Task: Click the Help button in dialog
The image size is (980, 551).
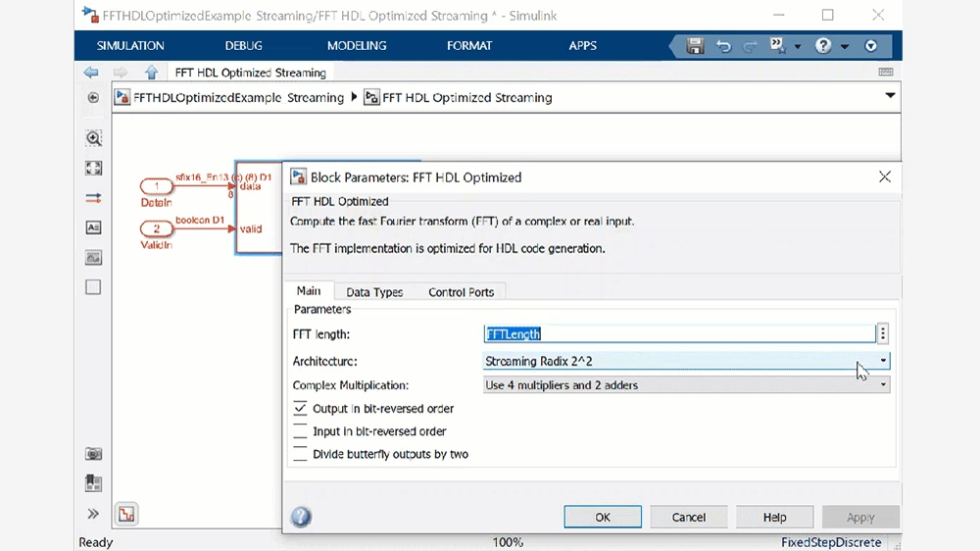Action: point(774,518)
